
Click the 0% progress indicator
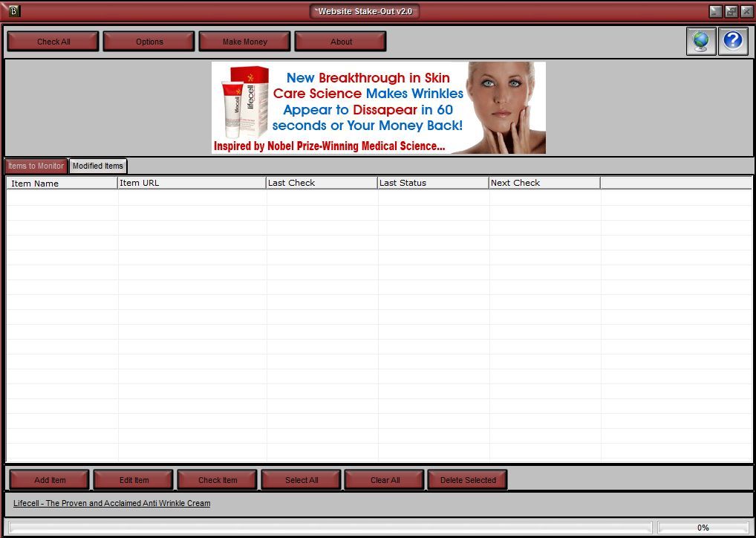(703, 528)
